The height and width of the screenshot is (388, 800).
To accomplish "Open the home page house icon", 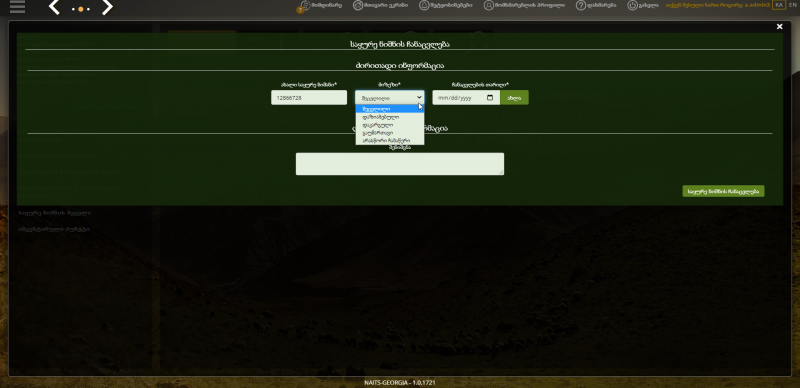I will 358,5.
